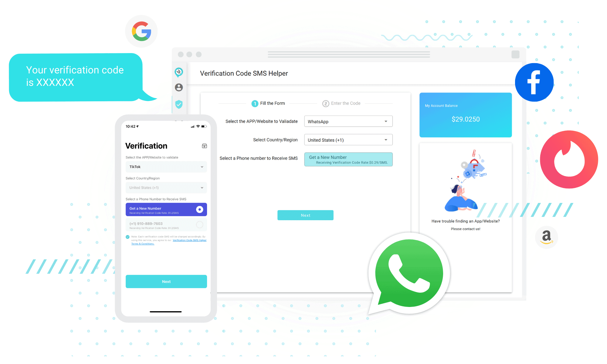This screenshot has width=607, height=364.
Task: Open the TikTok app selector dropdown
Action: pos(166,167)
